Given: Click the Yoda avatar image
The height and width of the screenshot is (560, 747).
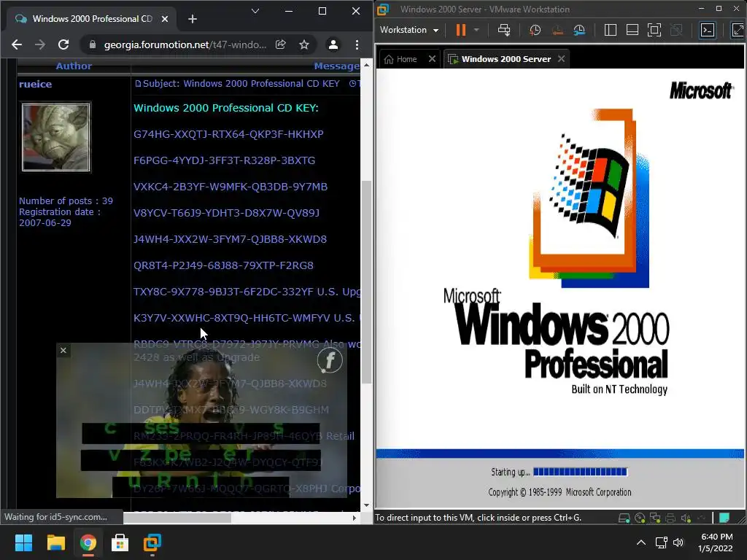Looking at the screenshot, I should tap(56, 136).
